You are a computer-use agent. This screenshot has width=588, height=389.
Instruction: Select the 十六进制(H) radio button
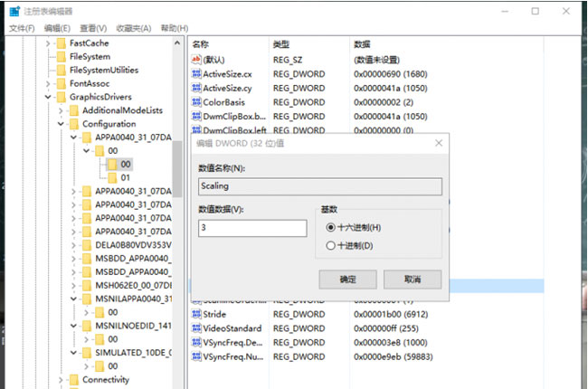(x=330, y=227)
